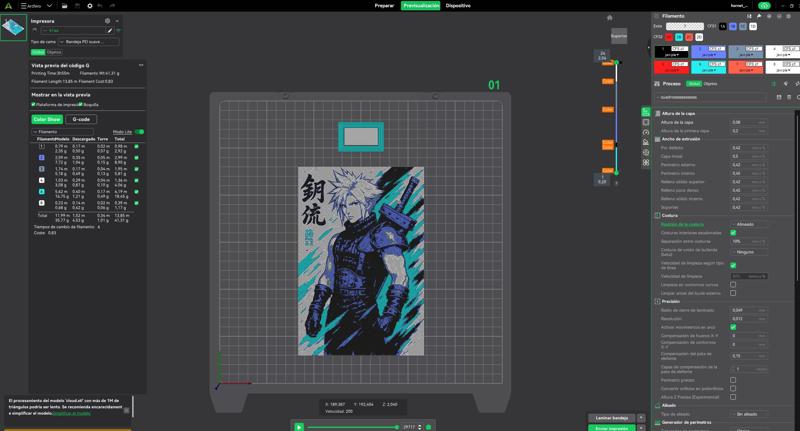The image size is (800, 431).
Task: Save the process preset with disk icon
Action: tap(779, 97)
